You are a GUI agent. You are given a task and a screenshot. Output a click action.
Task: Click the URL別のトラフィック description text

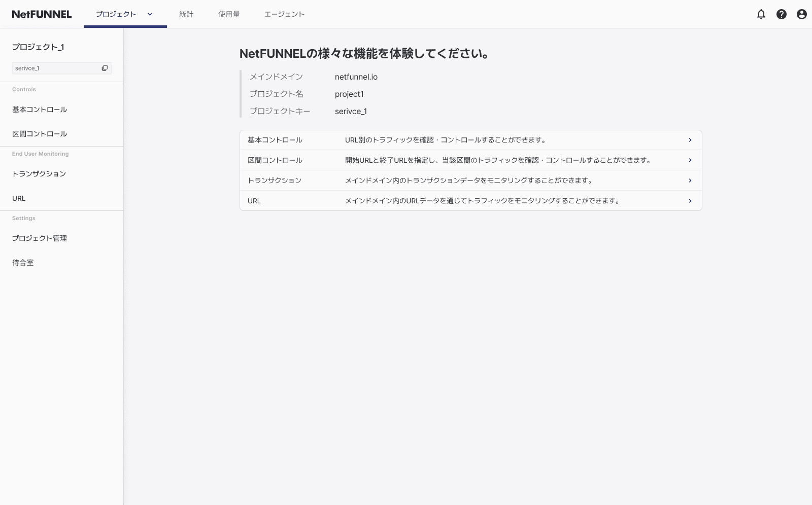tap(446, 140)
